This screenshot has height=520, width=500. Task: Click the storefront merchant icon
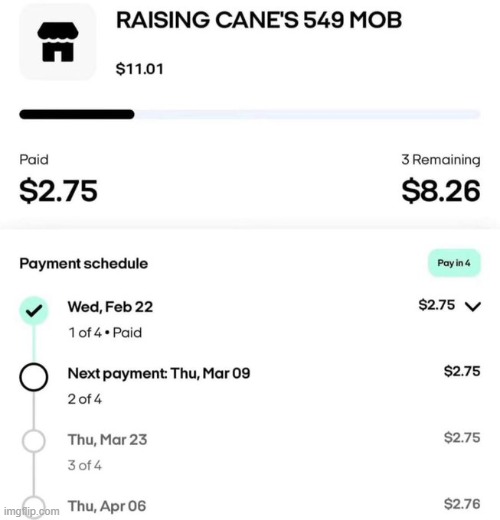(58, 42)
